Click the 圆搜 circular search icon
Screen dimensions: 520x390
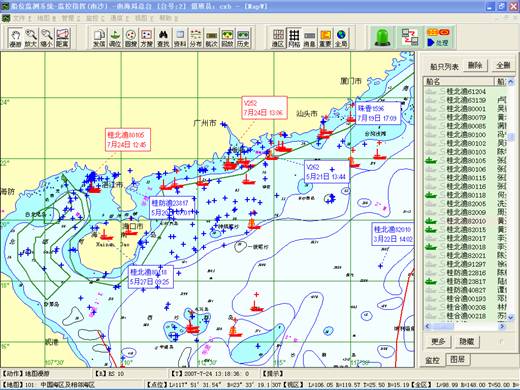pyautogui.click(x=131, y=38)
